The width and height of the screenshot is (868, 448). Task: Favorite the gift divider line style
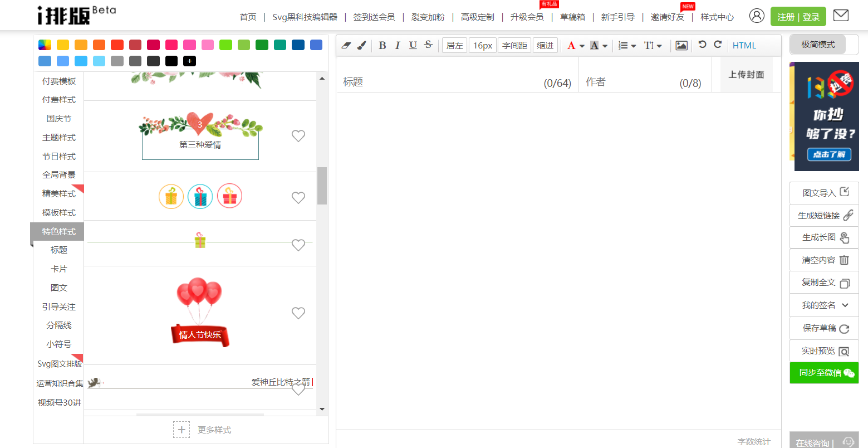point(298,245)
